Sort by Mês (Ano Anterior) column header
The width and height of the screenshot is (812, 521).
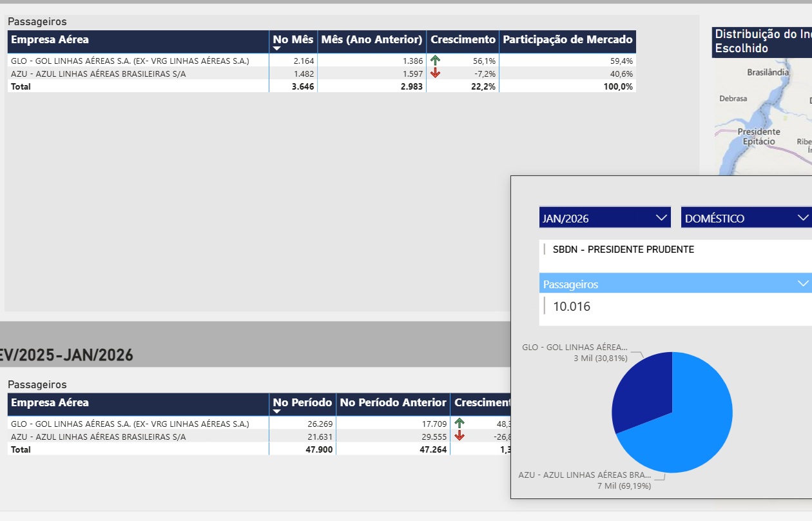click(x=371, y=40)
